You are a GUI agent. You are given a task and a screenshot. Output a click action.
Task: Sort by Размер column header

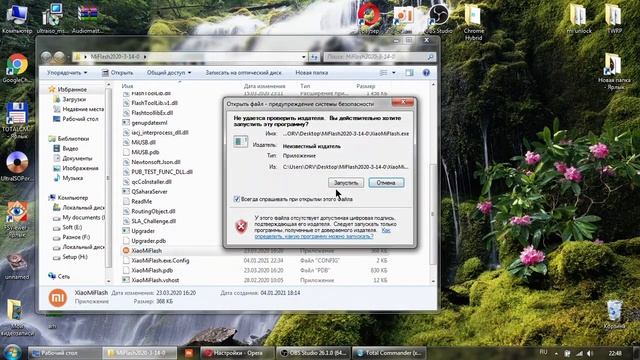(365, 86)
